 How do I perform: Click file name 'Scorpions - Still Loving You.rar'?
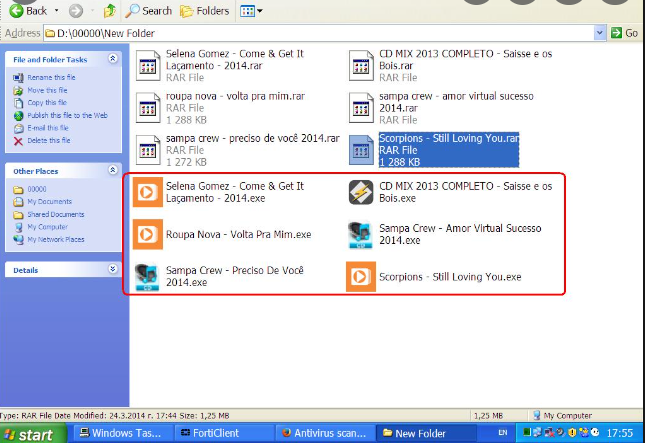point(449,138)
